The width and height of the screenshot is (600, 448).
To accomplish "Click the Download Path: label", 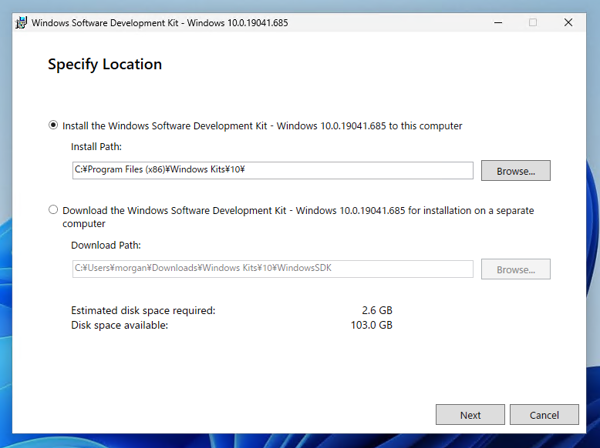I will tap(106, 245).
